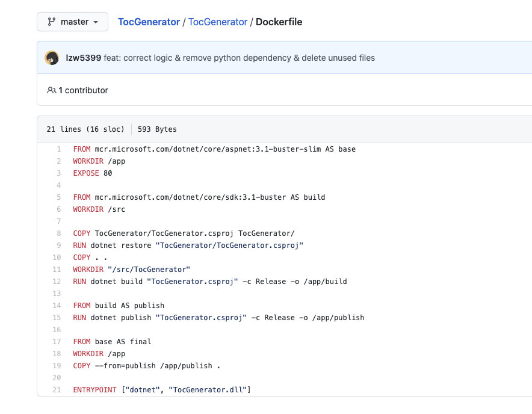This screenshot has height=414, width=532.
Task: Select line number 10
Action: coord(57,258)
